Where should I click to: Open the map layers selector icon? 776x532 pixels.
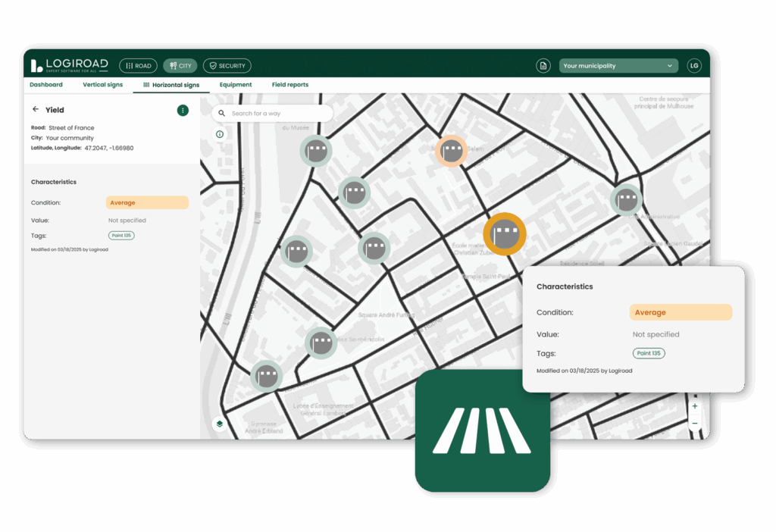[219, 424]
